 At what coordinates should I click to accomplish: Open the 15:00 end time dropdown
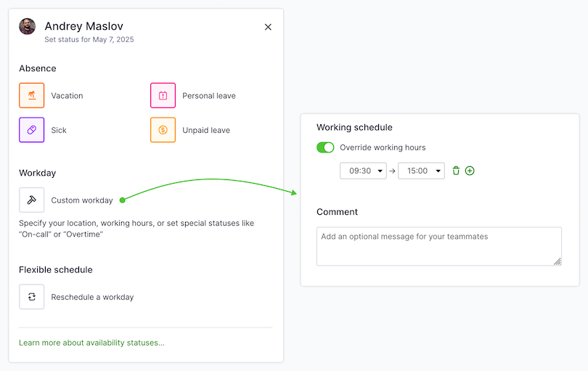click(x=421, y=171)
